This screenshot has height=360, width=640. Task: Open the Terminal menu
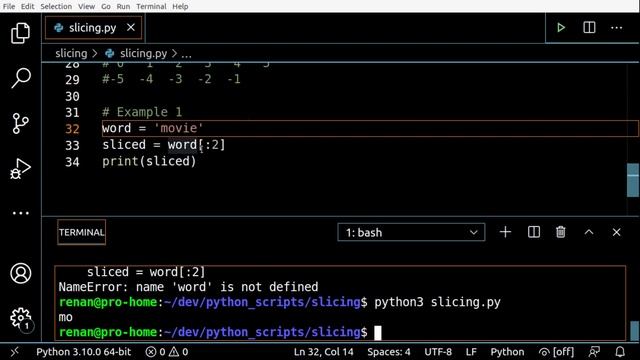pos(151,7)
